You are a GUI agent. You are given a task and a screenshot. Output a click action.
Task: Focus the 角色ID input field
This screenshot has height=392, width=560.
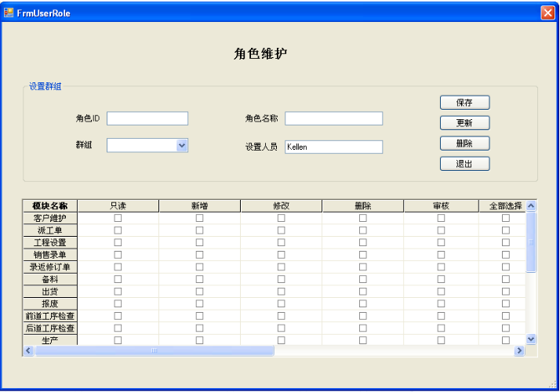pyautogui.click(x=147, y=118)
